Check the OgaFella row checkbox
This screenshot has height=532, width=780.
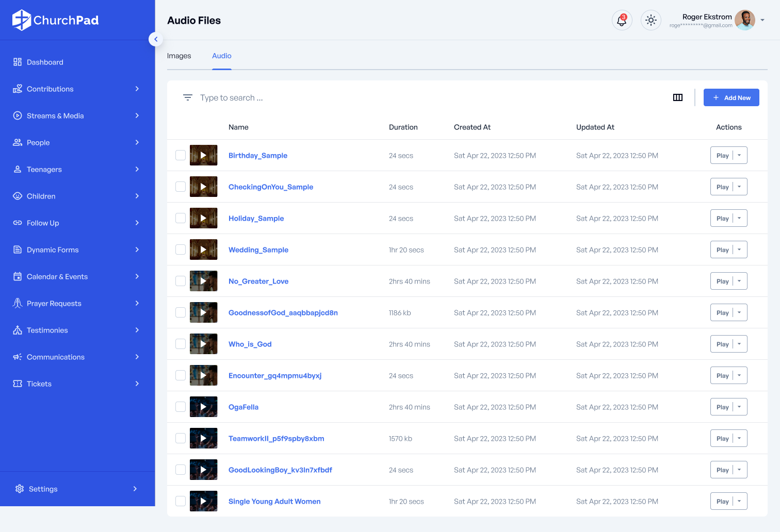(x=181, y=407)
